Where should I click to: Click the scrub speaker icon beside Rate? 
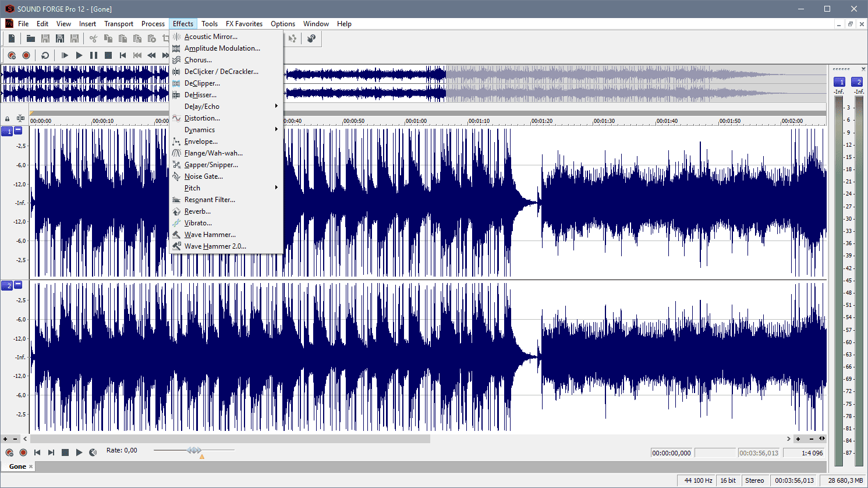[x=93, y=452]
